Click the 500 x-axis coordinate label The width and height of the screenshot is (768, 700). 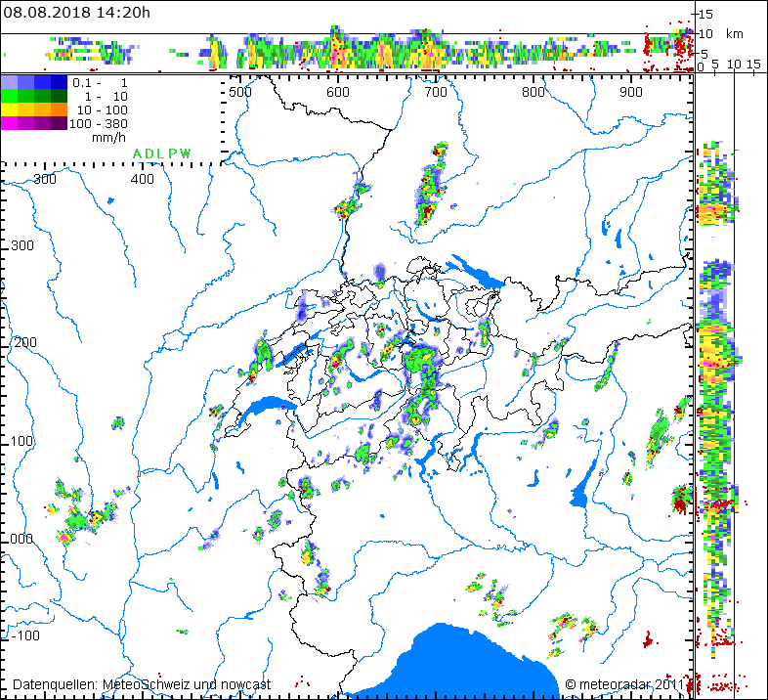pyautogui.click(x=240, y=92)
